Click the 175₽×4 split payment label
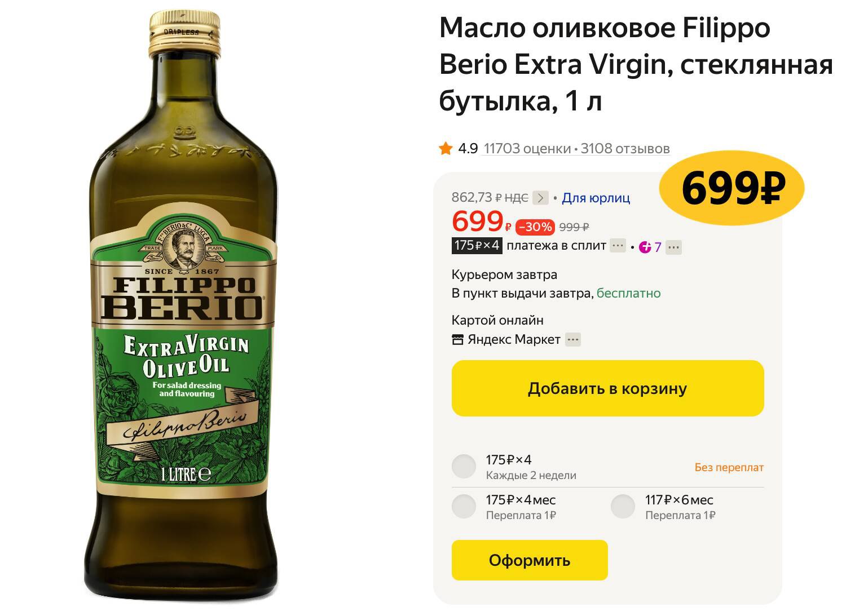The height and width of the screenshot is (616, 846). pos(476,246)
